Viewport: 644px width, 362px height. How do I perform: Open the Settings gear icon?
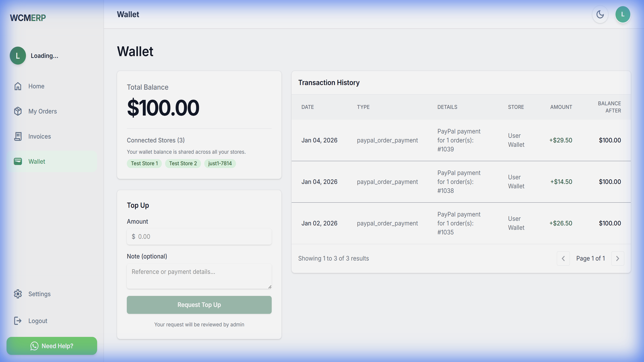(x=18, y=294)
